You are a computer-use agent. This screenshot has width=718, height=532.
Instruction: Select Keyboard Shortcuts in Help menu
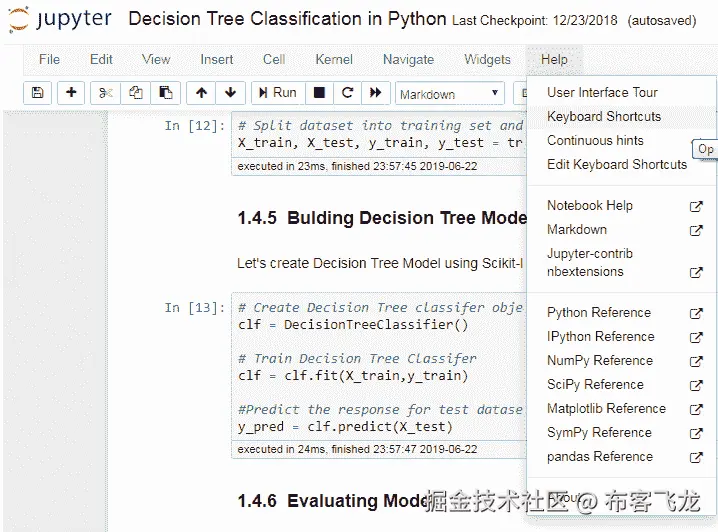point(604,117)
